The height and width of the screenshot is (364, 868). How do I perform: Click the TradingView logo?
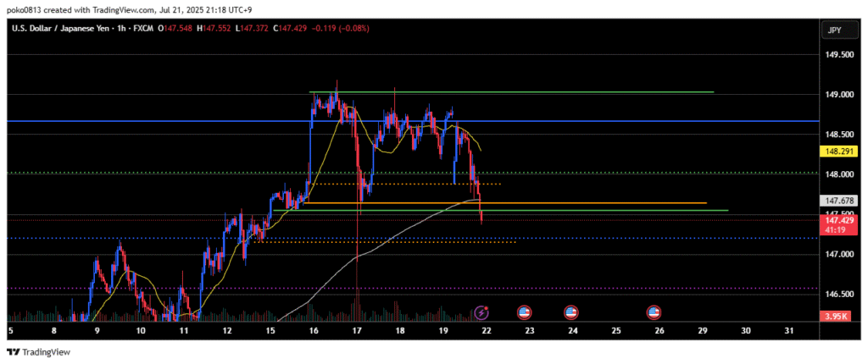[40, 352]
